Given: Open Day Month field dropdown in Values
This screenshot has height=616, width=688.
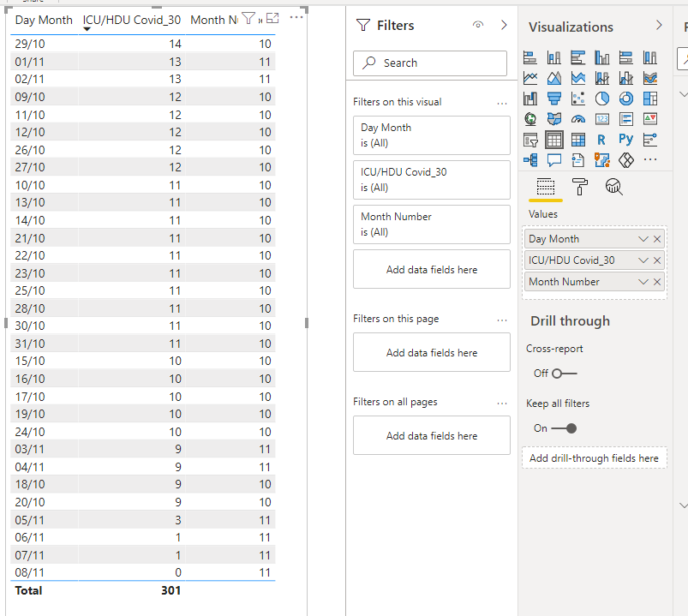Looking at the screenshot, I should 643,239.
